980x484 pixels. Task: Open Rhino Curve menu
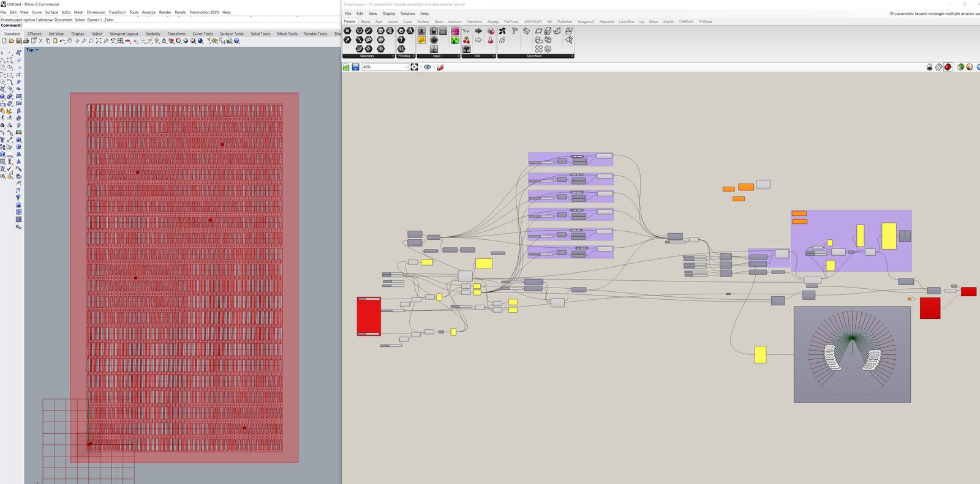(37, 12)
